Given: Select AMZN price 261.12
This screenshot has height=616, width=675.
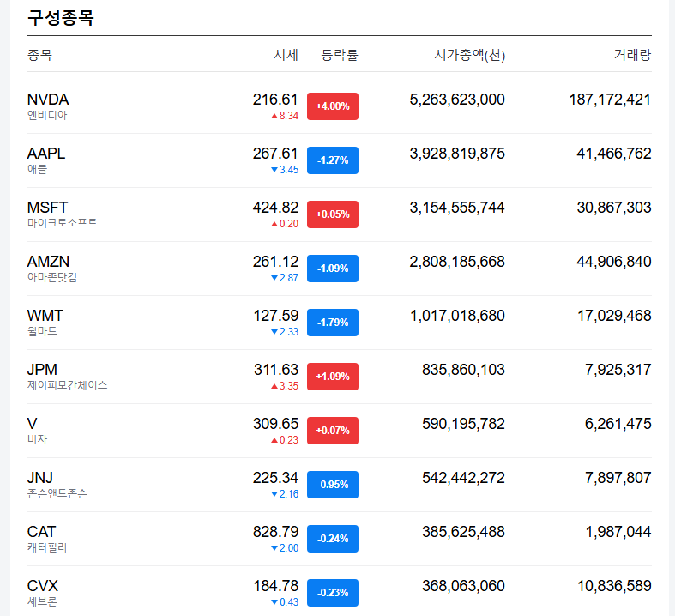Looking at the screenshot, I should [275, 262].
